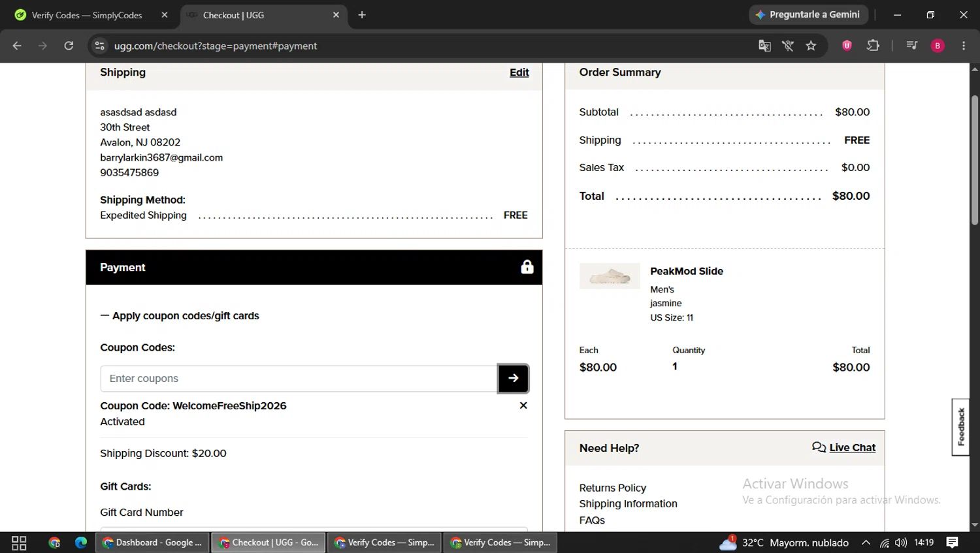
Task: Open PeakMod Slide product name
Action: (x=687, y=271)
